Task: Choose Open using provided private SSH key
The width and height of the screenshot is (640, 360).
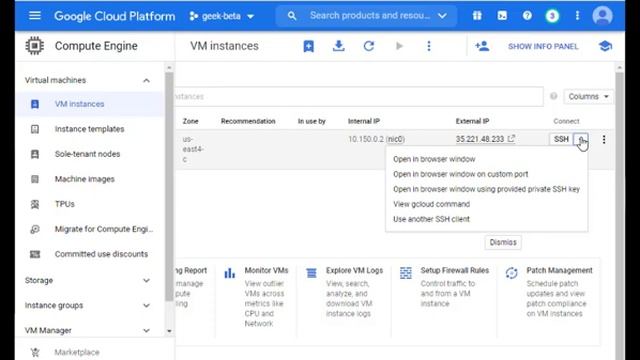Action: point(487,189)
